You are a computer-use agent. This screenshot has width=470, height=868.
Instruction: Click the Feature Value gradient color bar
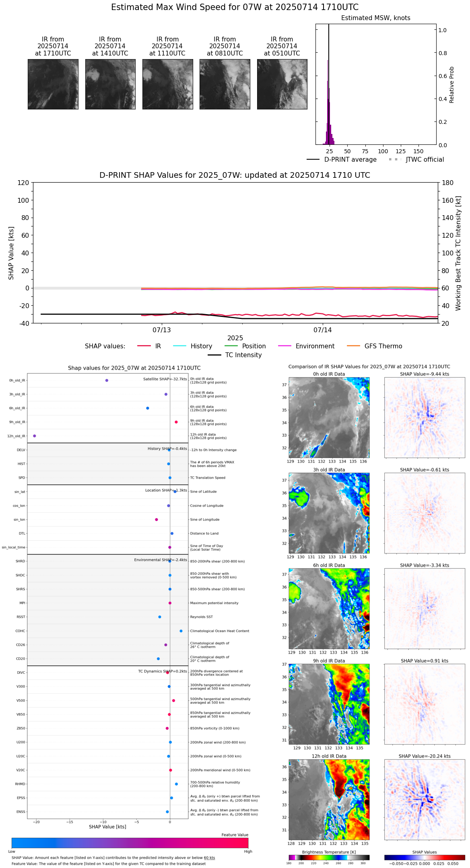[x=130, y=843]
